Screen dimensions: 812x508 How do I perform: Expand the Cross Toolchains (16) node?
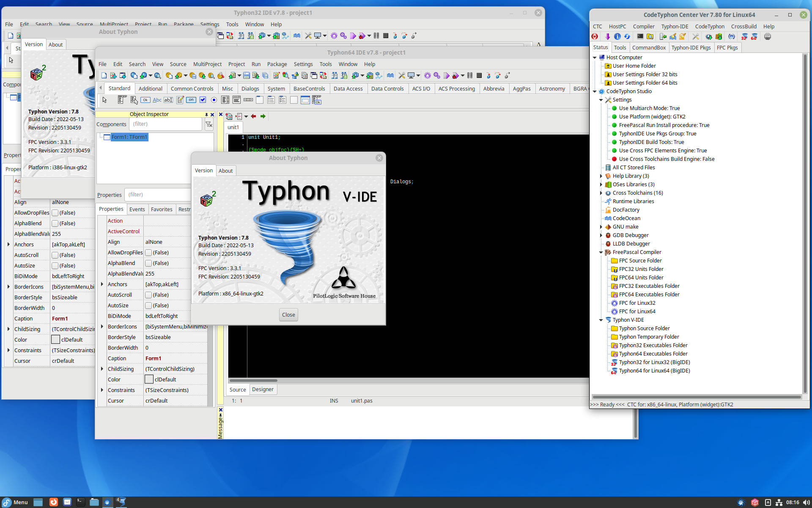point(601,193)
